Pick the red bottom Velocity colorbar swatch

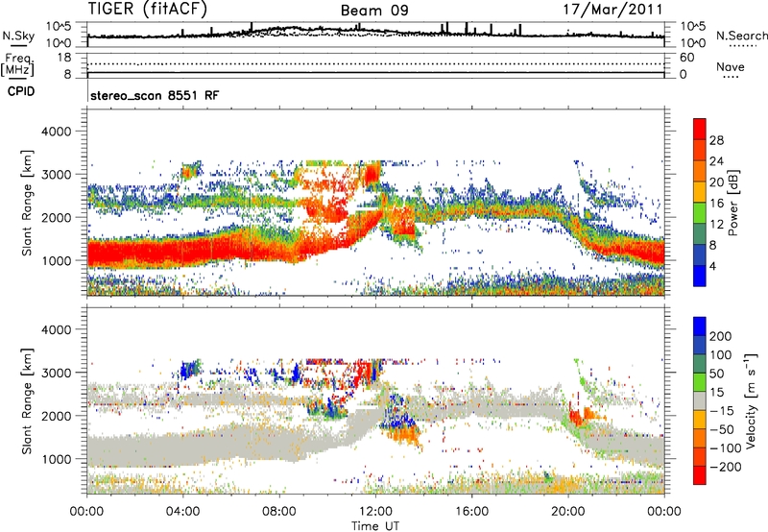700,475
